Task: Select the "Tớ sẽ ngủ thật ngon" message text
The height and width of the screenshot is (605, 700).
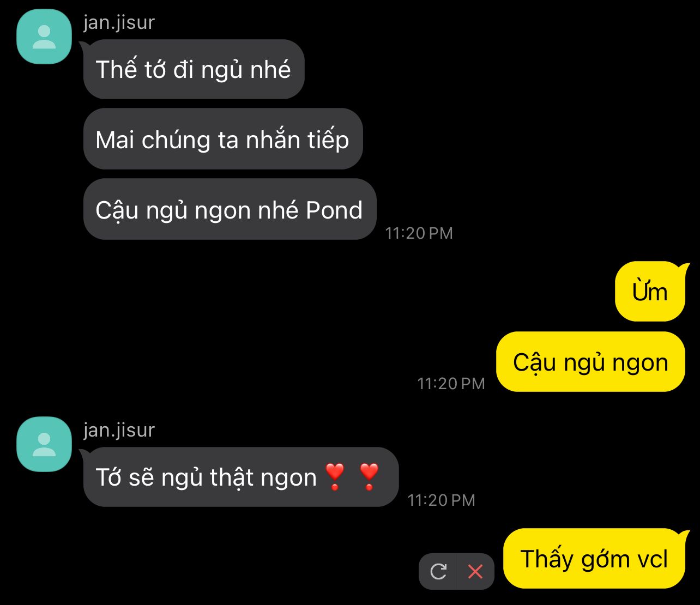Action: tap(206, 477)
